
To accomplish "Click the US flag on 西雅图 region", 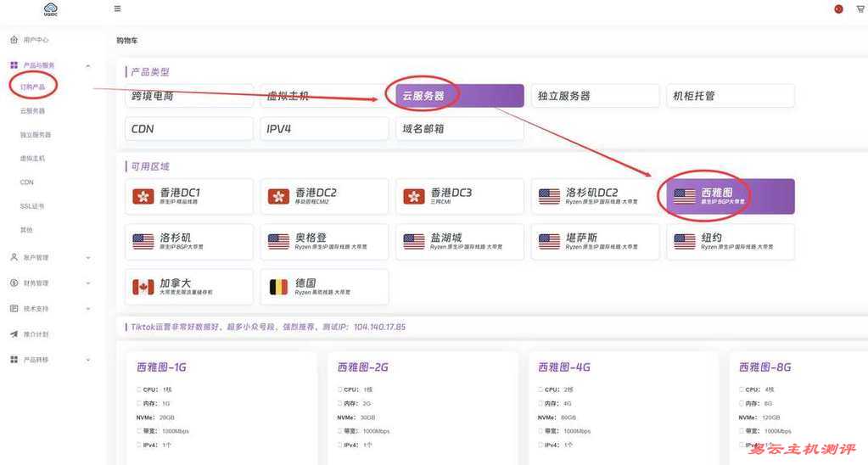I will tap(684, 197).
